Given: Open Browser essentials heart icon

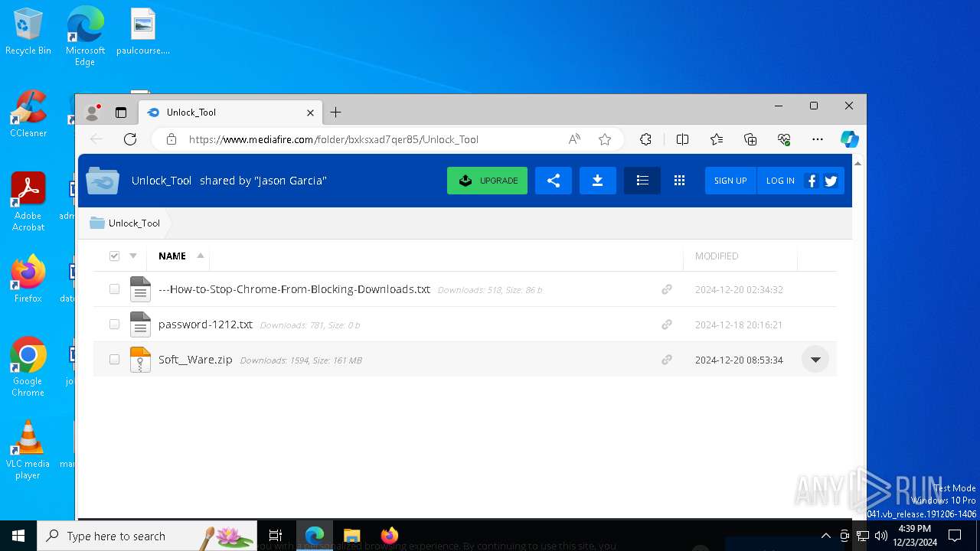Looking at the screenshot, I should click(784, 139).
